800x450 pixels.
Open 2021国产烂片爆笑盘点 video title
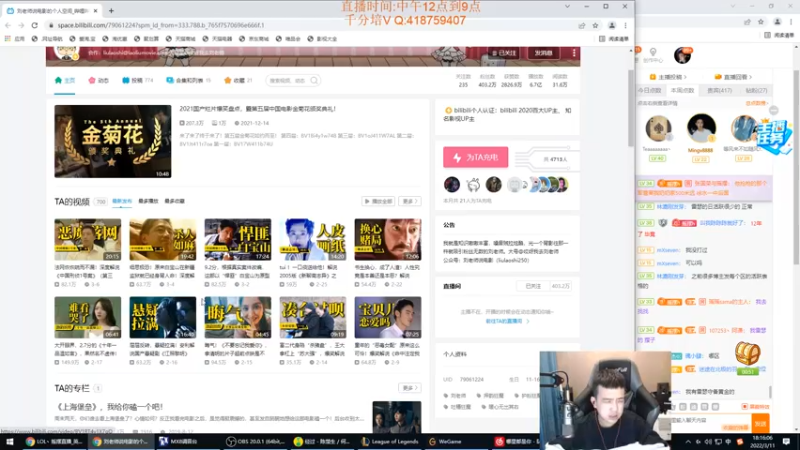pos(257,109)
